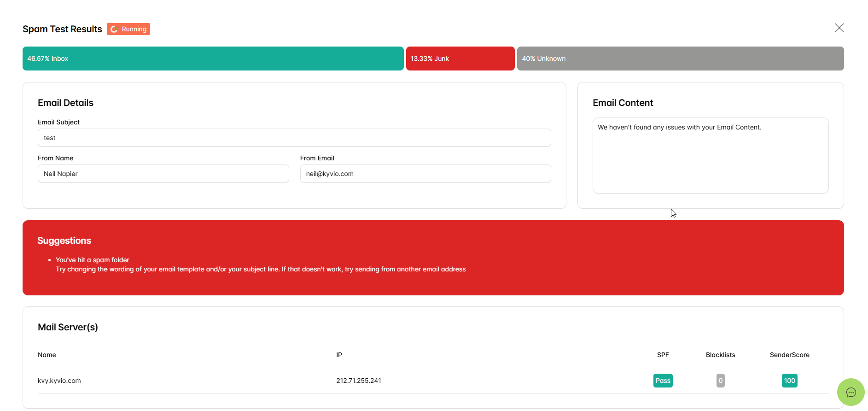Focus the From Email field
This screenshot has height=411, width=868.
[x=425, y=174]
